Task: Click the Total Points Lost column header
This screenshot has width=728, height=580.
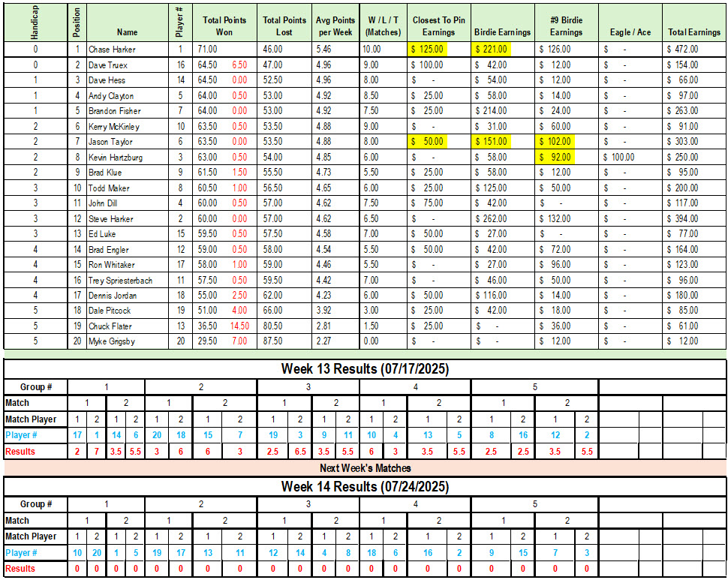Action: point(284,26)
